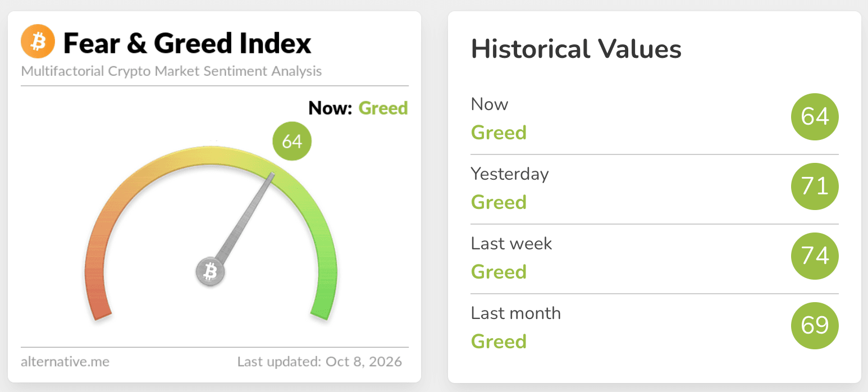Click the Historical Values heading

576,49
